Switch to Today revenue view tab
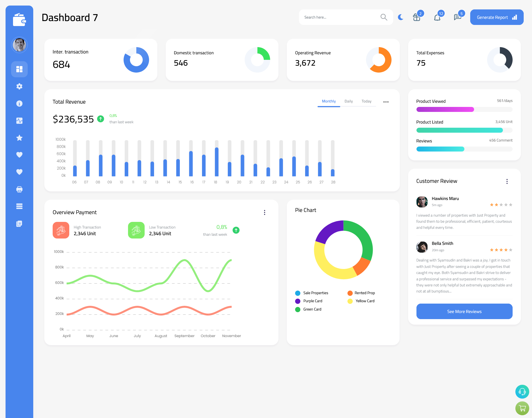 [366, 101]
